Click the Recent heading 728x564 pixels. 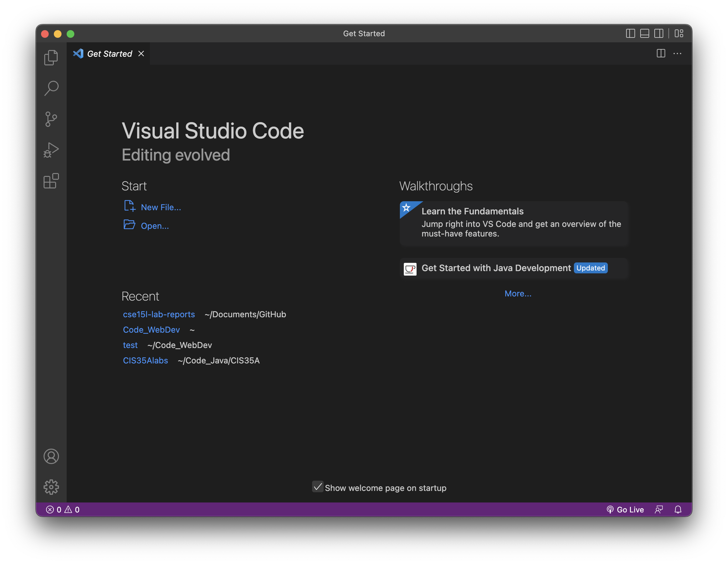click(x=140, y=296)
